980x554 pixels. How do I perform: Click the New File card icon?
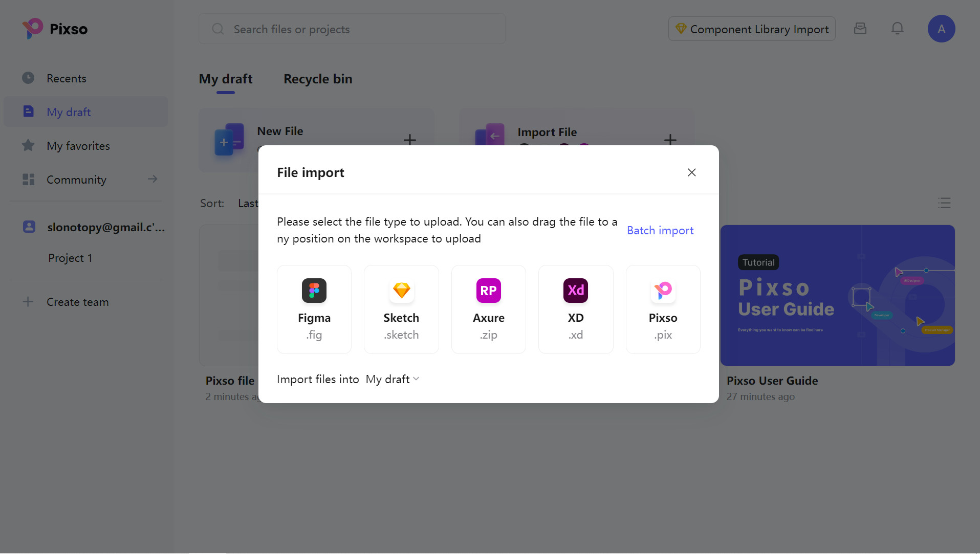[x=229, y=139]
